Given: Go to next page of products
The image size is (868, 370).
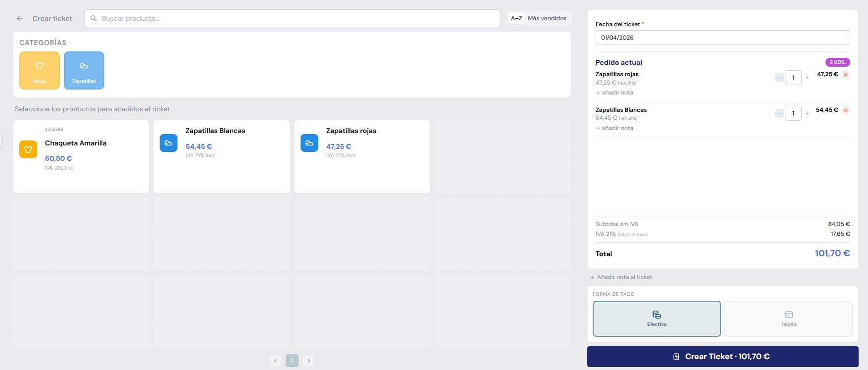Looking at the screenshot, I should [x=309, y=361].
